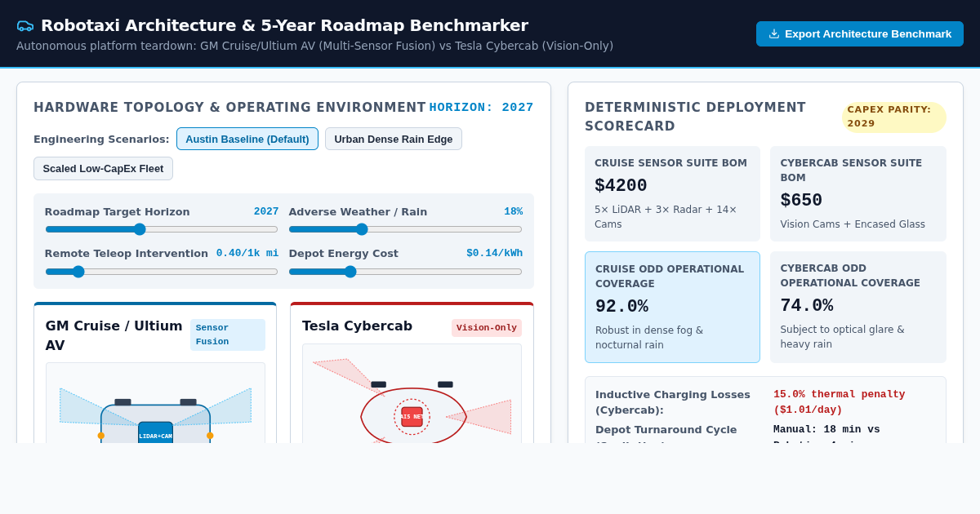Click the $650 Cybercab BOM value
Viewport: 980px width, 514px height.
coord(801,201)
